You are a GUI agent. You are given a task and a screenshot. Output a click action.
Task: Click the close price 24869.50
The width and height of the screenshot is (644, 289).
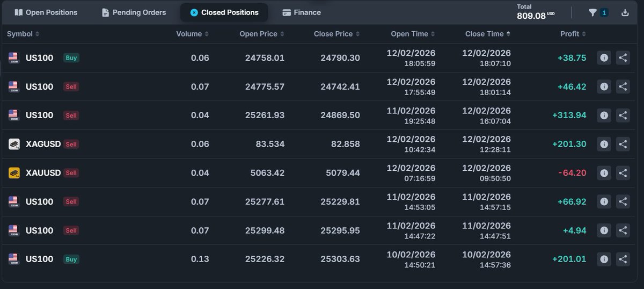[340, 115]
